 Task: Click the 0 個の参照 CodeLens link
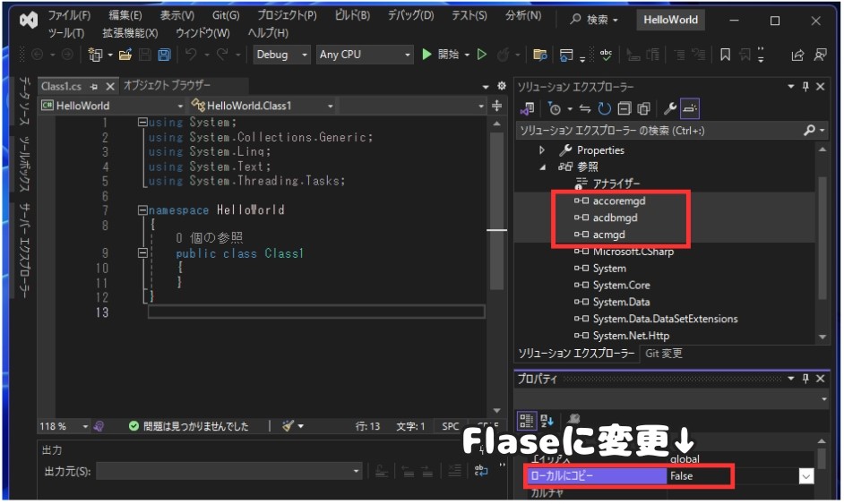click(210, 237)
